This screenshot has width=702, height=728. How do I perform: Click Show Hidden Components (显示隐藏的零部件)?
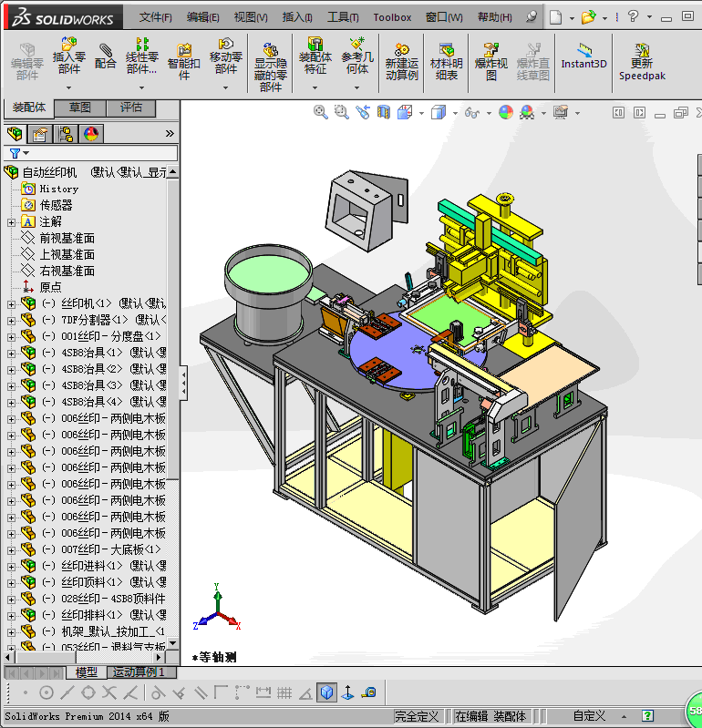271,67
